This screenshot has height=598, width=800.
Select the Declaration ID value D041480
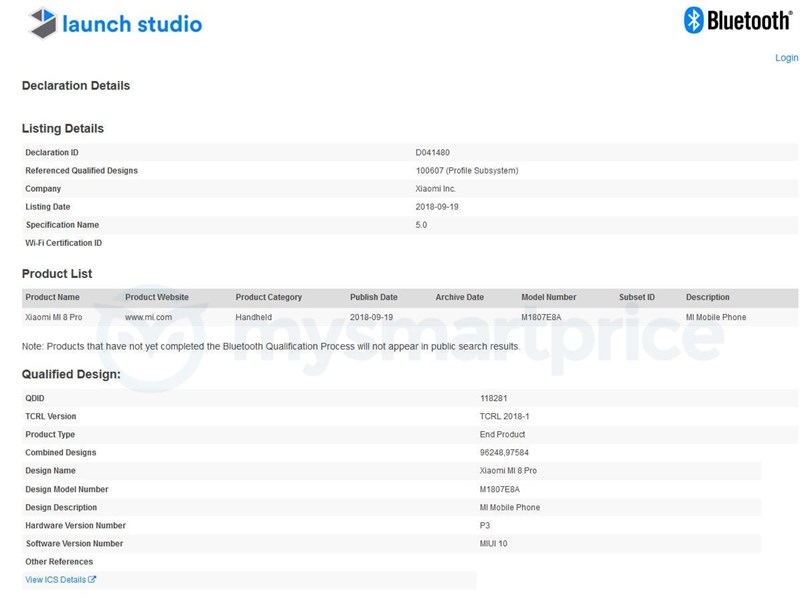tap(432, 153)
